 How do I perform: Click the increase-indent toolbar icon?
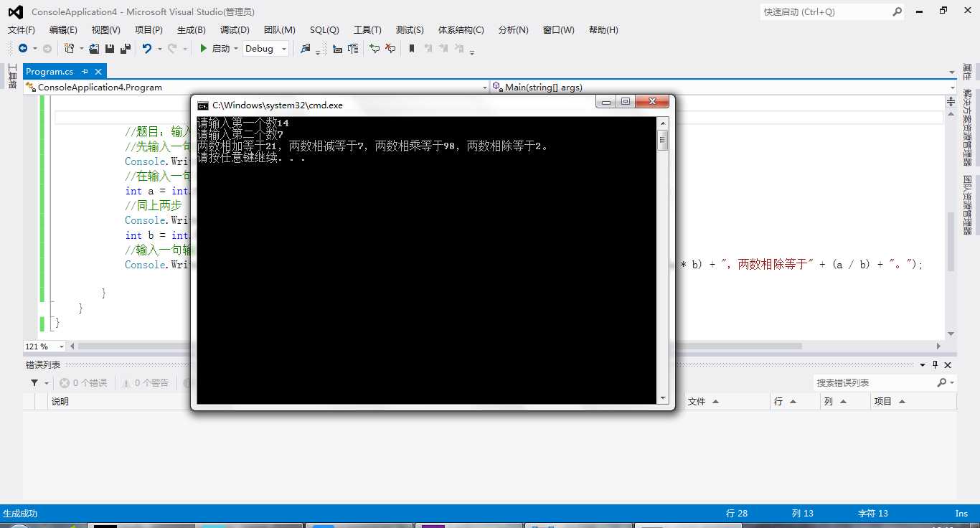[x=353, y=48]
